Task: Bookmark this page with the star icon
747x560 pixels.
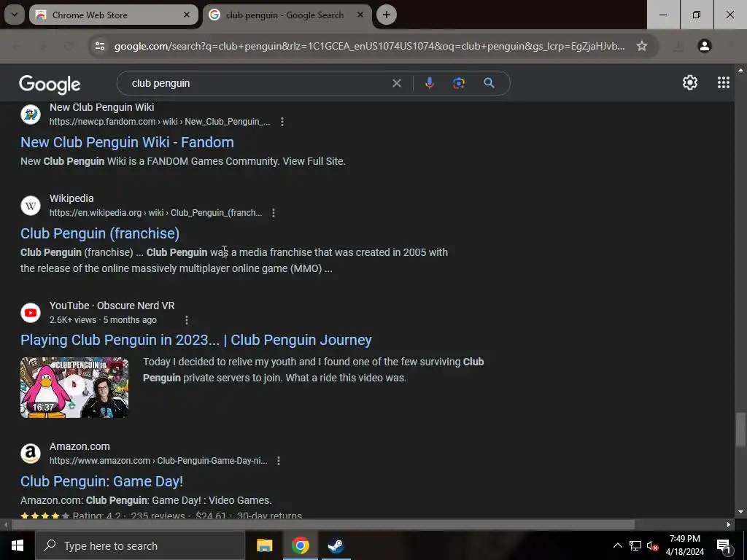Action: pos(642,46)
